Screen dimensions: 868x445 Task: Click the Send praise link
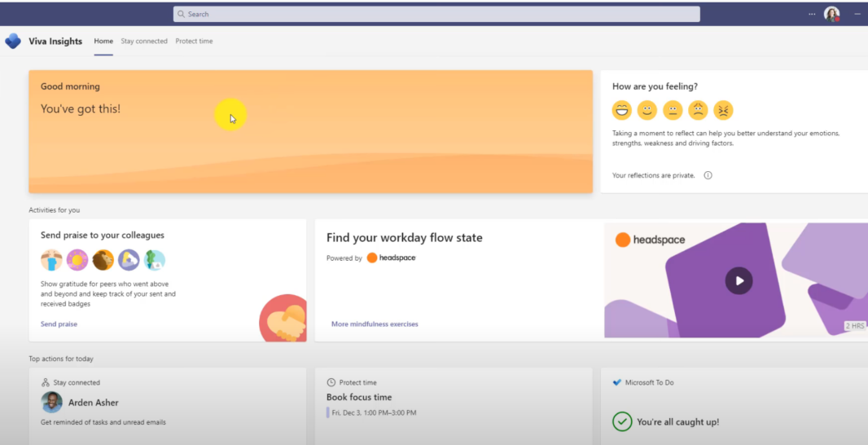click(x=59, y=324)
